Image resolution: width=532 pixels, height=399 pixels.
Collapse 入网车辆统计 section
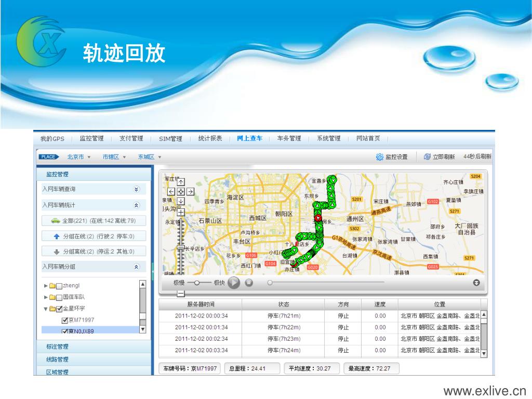137,205
